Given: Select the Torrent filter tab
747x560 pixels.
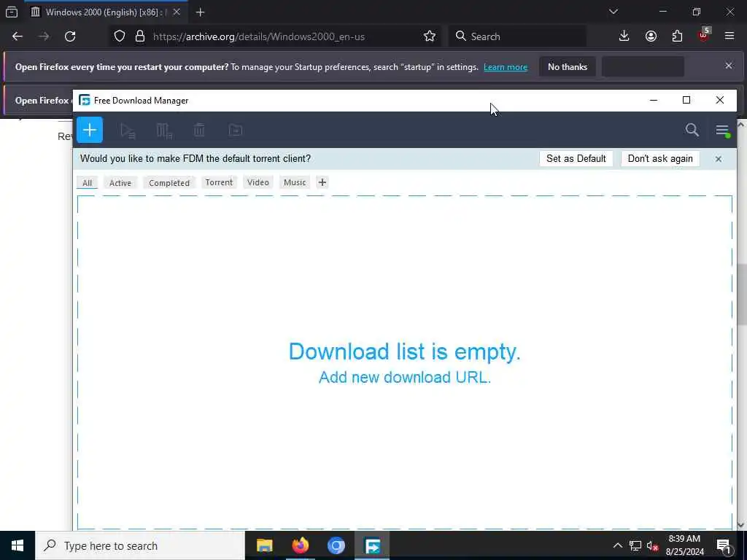Looking at the screenshot, I should pyautogui.click(x=219, y=182).
